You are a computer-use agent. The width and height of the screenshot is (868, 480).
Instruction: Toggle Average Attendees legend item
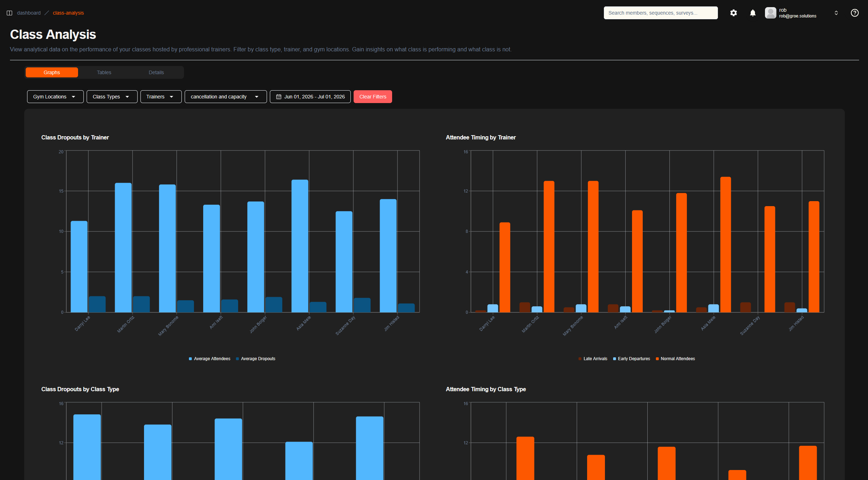pos(210,359)
